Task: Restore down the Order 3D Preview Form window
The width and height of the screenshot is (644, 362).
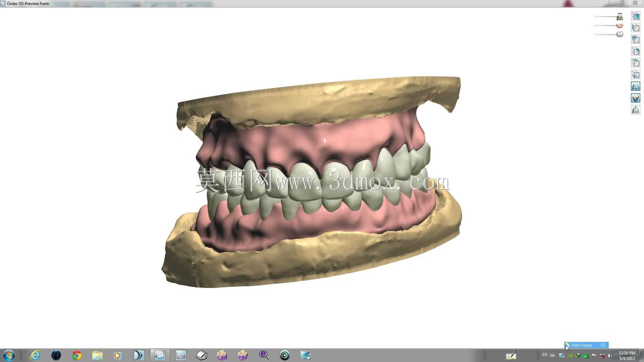Action: (x=622, y=3)
